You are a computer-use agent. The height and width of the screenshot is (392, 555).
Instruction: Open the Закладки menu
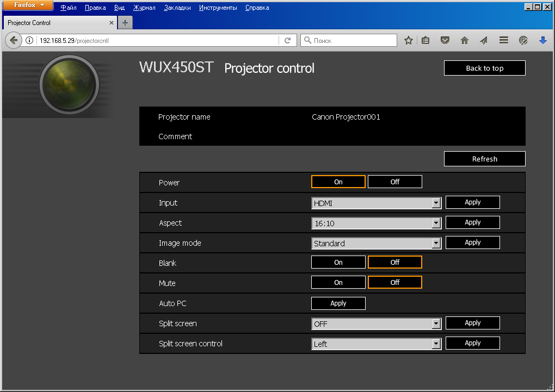177,8
